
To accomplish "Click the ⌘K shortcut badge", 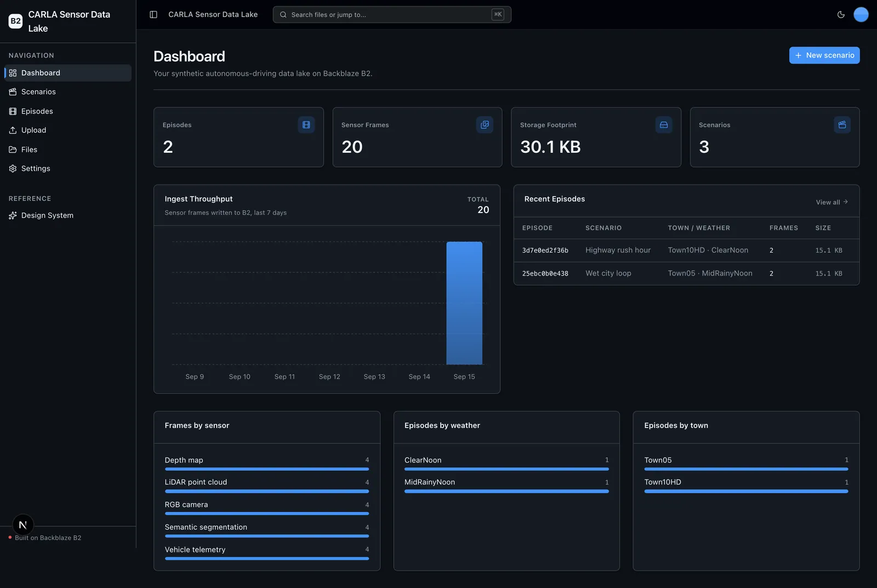I will pos(498,15).
